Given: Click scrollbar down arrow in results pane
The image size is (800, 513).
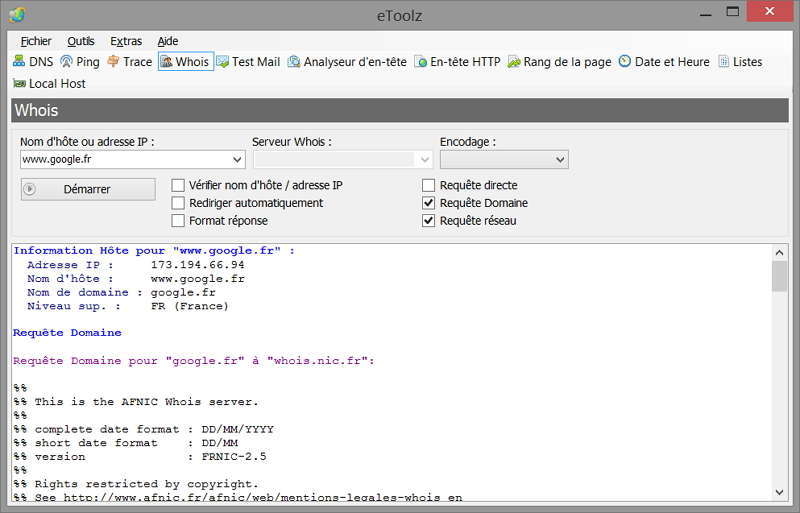Looking at the screenshot, I should pyautogui.click(x=780, y=492).
